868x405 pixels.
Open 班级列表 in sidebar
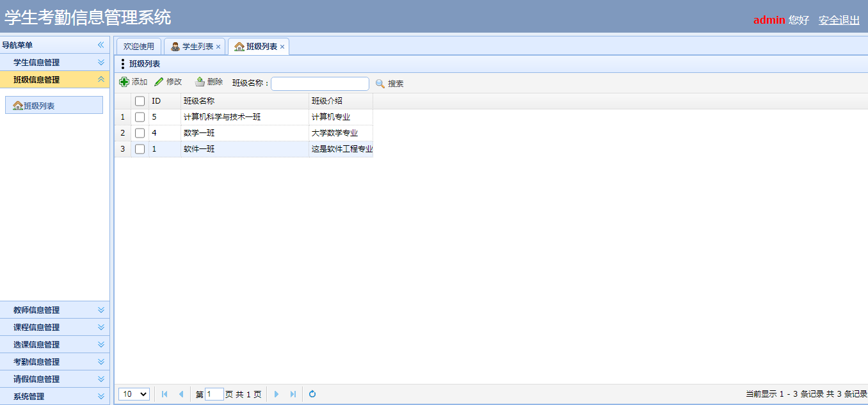[x=54, y=106]
